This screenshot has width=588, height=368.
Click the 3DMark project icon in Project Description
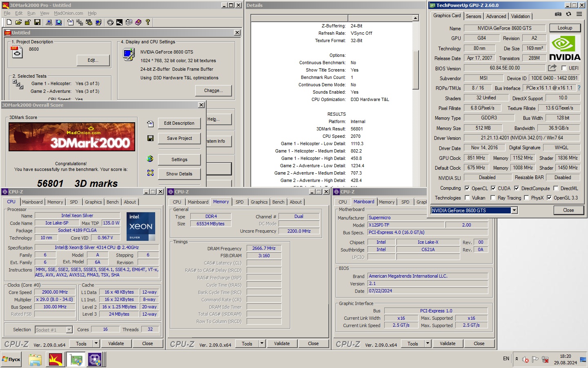17,52
